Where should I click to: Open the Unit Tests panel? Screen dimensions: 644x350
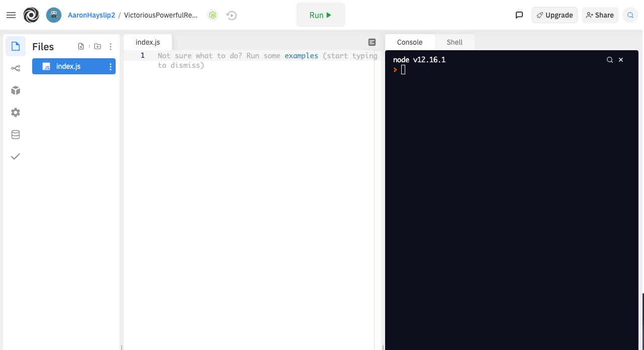tap(16, 156)
